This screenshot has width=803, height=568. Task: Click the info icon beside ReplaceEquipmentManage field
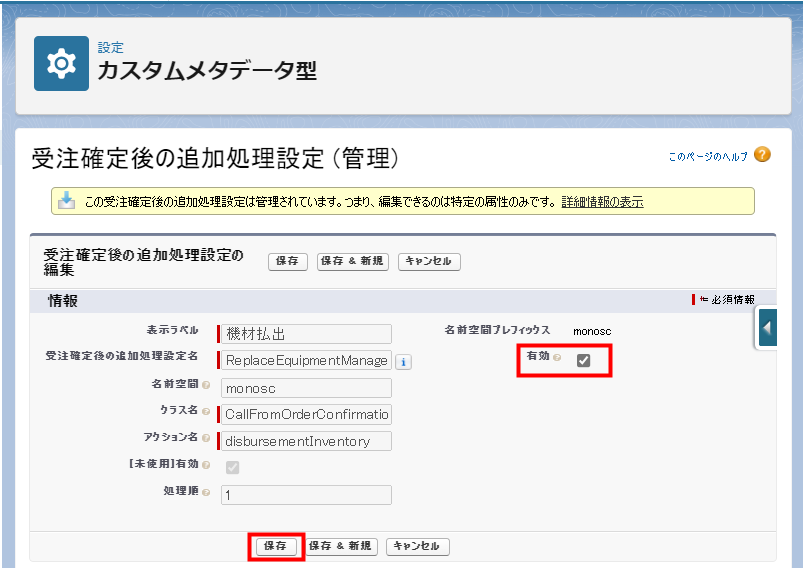(403, 362)
